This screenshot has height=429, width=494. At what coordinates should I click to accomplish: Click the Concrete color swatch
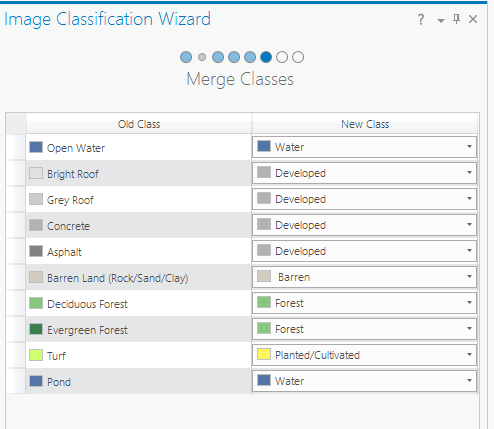[36, 225]
